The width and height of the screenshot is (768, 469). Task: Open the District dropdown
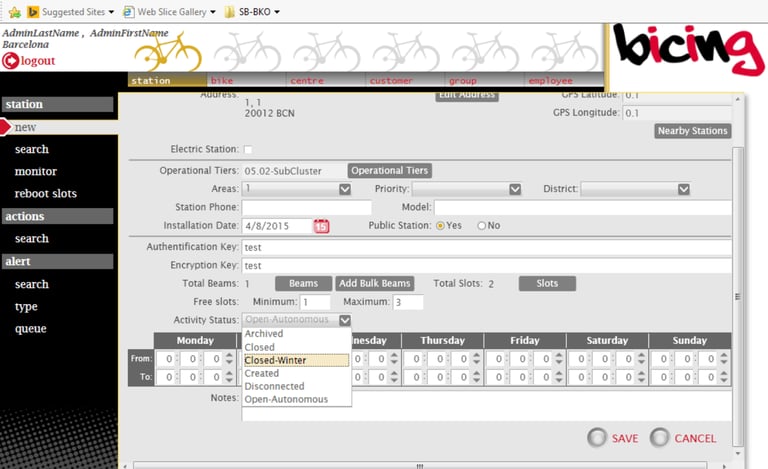pos(635,189)
